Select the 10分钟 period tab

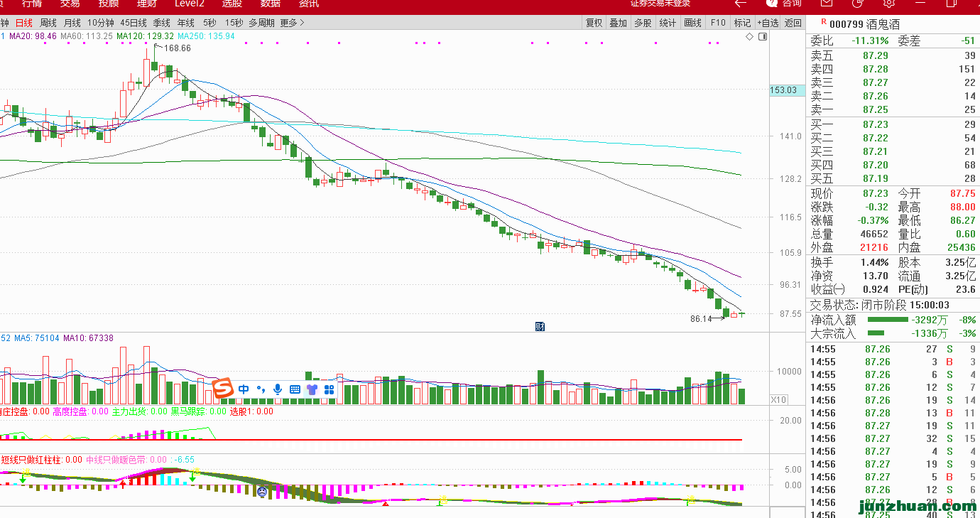pyautogui.click(x=100, y=23)
